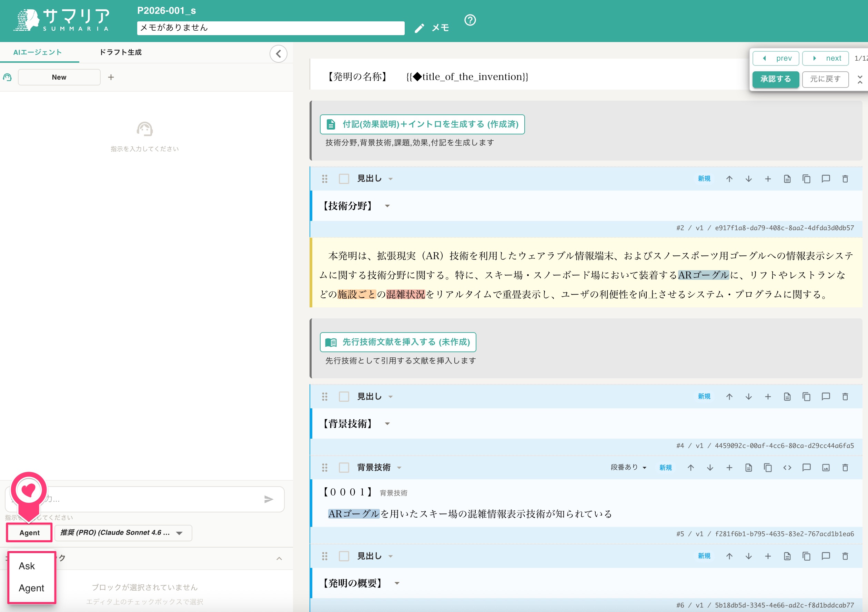Open the Agent mode dropdown button
The height and width of the screenshot is (612, 868).
click(30, 533)
